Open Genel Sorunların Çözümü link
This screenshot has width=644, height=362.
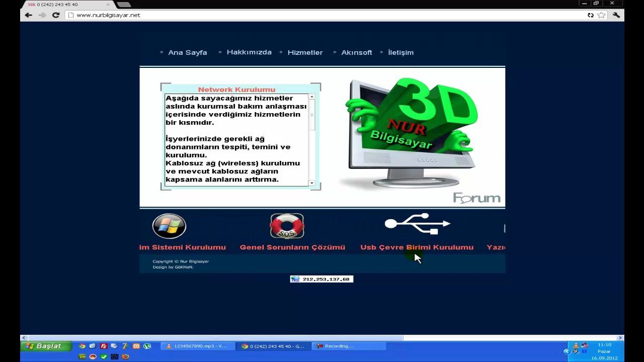point(292,247)
